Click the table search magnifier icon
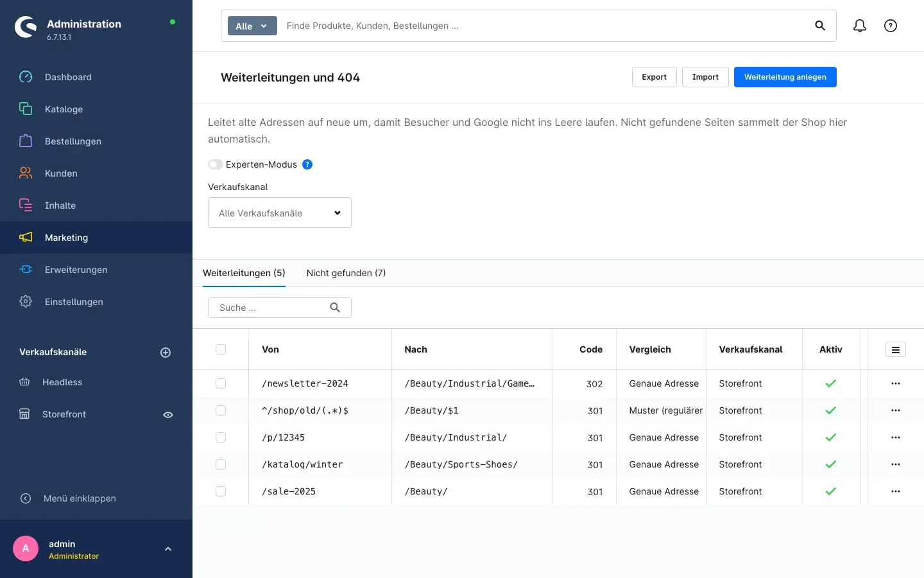924x578 pixels. tap(335, 308)
